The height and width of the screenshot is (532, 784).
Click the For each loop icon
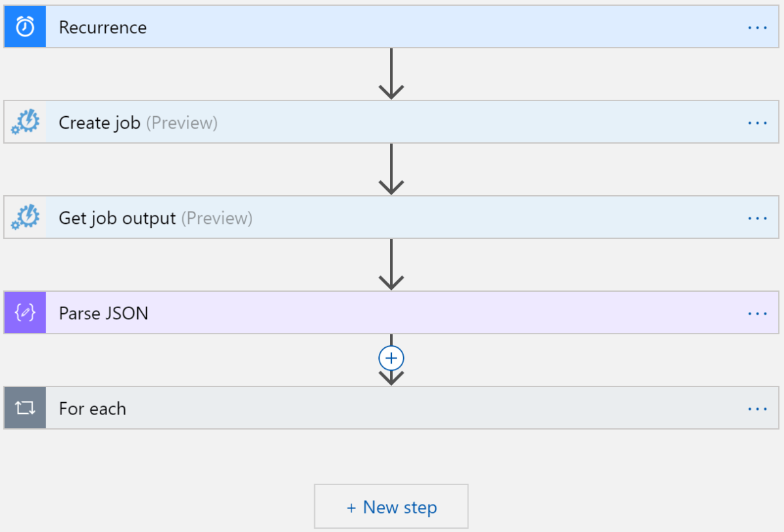coord(24,408)
